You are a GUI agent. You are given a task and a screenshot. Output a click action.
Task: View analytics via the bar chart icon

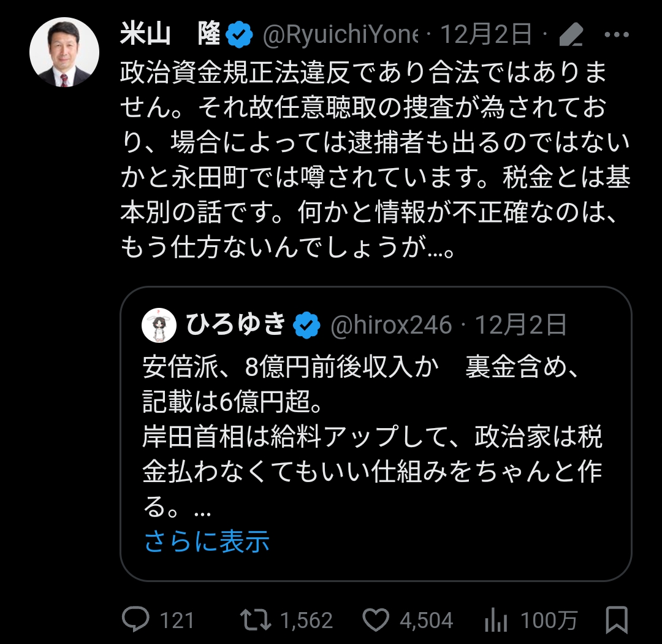[x=496, y=620]
